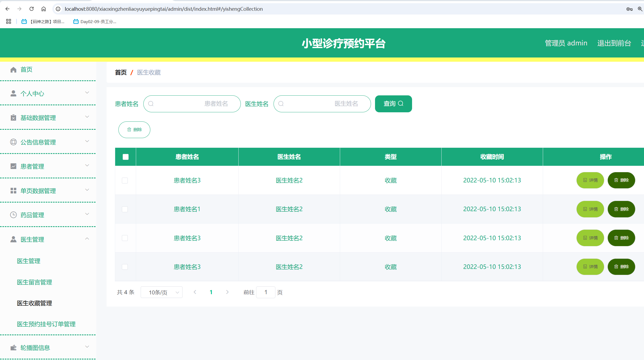Open 医生管理 submenu item

[x=29, y=261]
